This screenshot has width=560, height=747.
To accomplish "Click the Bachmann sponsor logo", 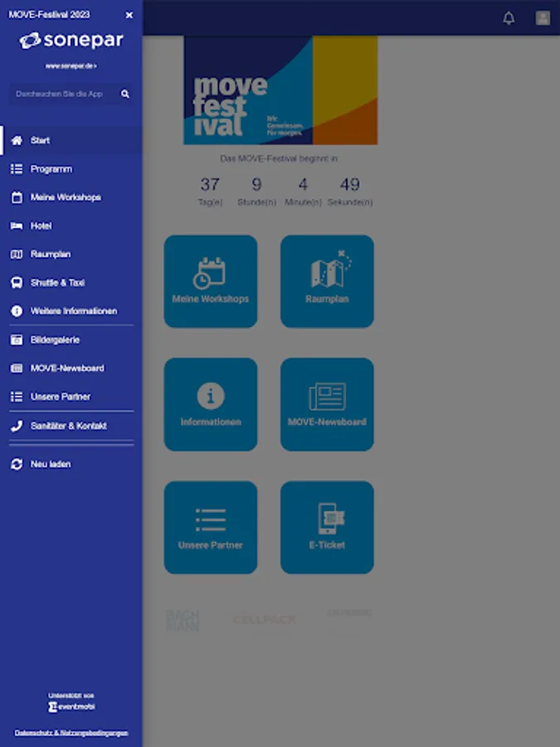I will (x=183, y=620).
